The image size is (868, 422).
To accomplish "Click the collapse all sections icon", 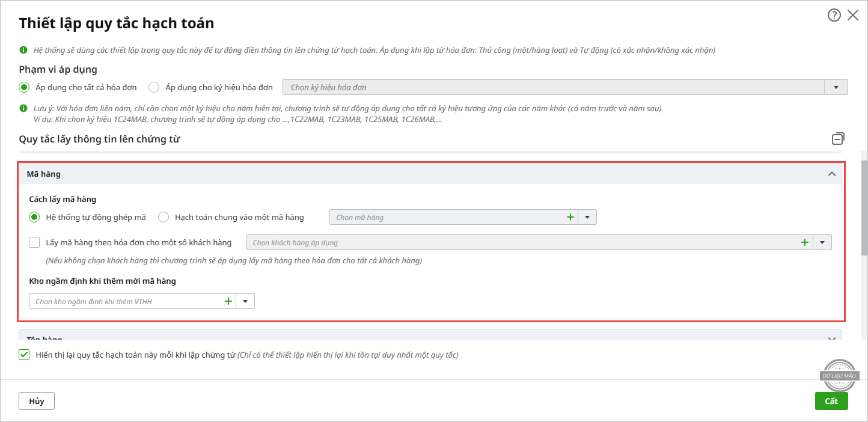I will tap(838, 139).
